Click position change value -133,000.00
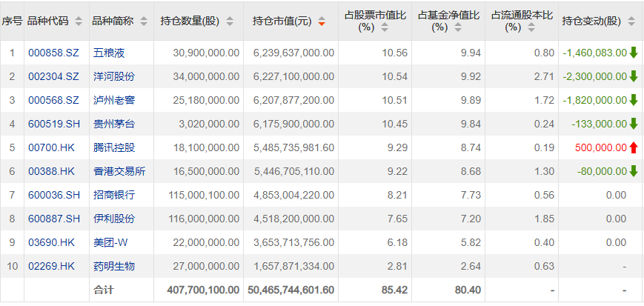The width and height of the screenshot is (644, 306). [601, 124]
